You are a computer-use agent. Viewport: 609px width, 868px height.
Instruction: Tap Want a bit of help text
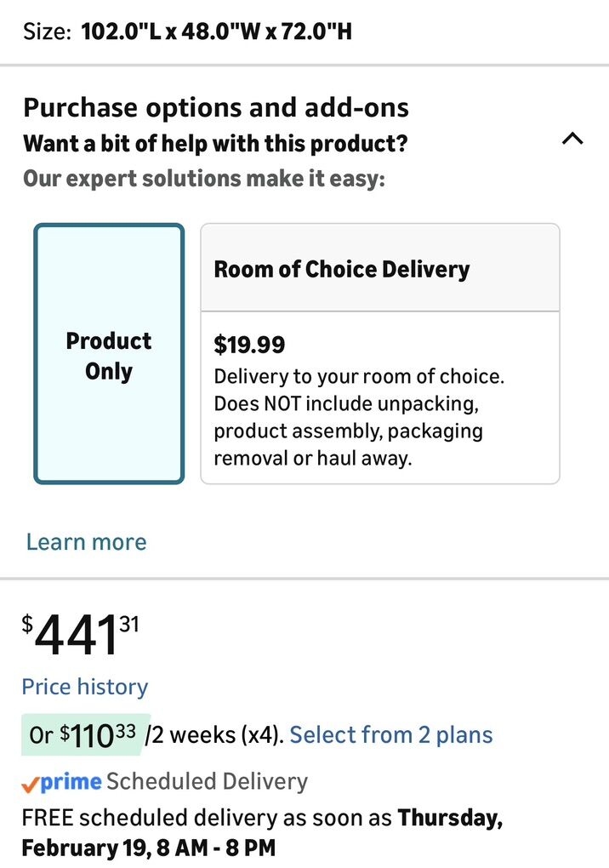215,143
